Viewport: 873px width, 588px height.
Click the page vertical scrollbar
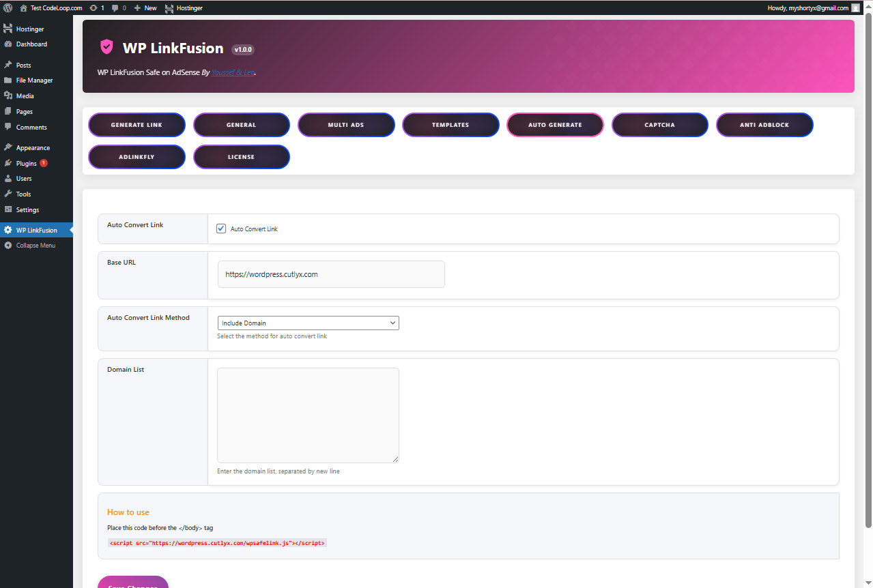click(x=868, y=269)
